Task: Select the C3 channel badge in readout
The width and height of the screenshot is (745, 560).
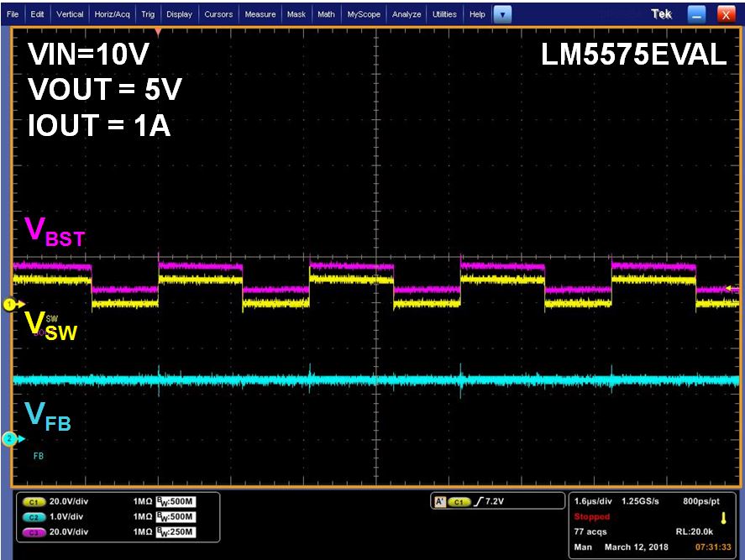Action: click(x=34, y=532)
